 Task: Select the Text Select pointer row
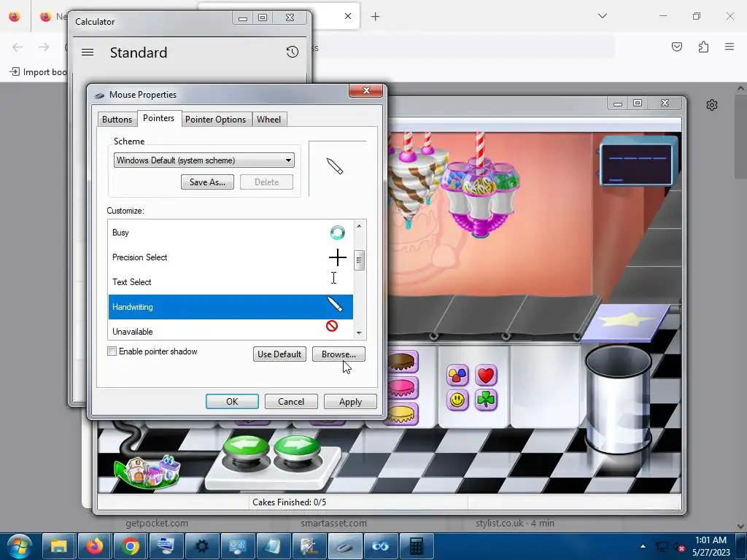[231, 282]
